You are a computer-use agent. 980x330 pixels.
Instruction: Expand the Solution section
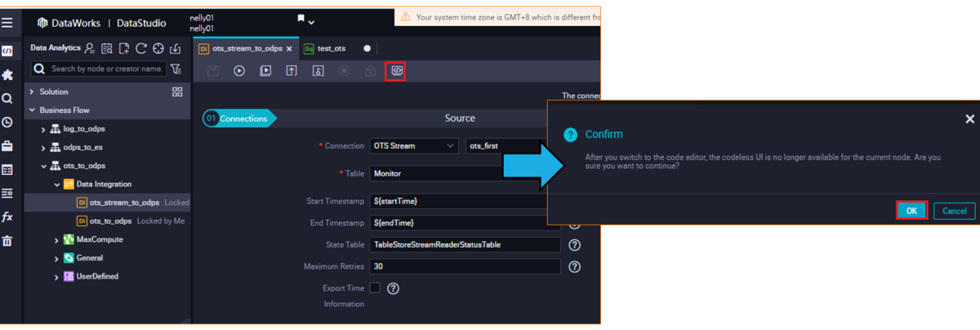(x=32, y=91)
